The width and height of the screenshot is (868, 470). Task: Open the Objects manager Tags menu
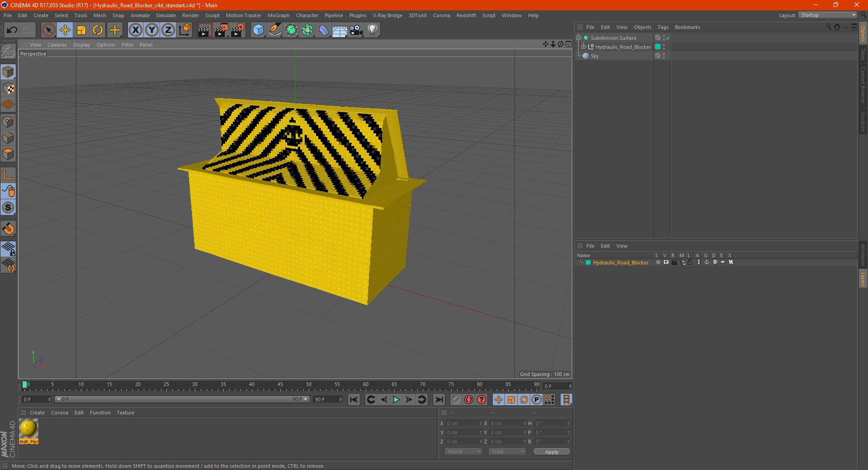coord(663,27)
